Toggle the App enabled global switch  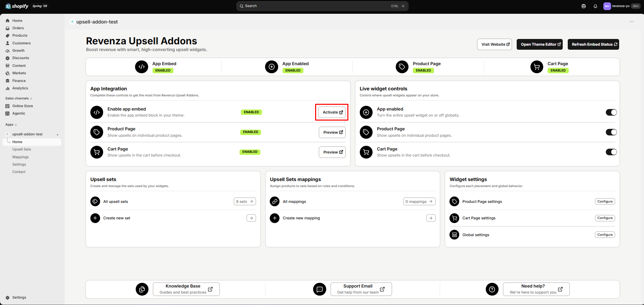click(x=611, y=112)
